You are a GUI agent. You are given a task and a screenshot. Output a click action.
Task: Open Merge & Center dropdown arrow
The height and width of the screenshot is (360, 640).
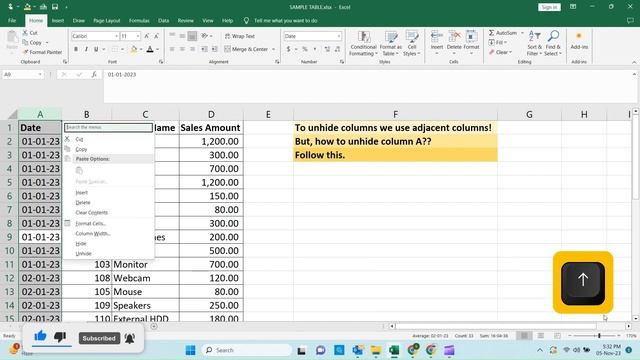pos(273,49)
